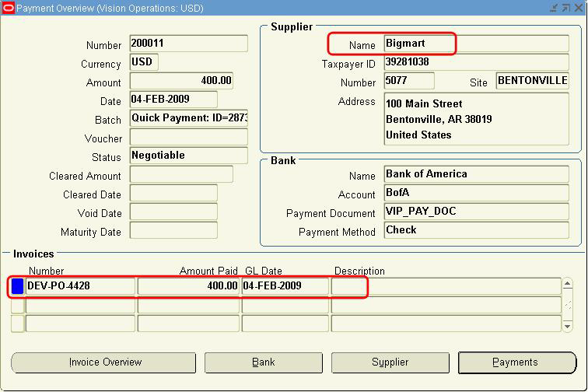Click the Bank button

tap(263, 362)
